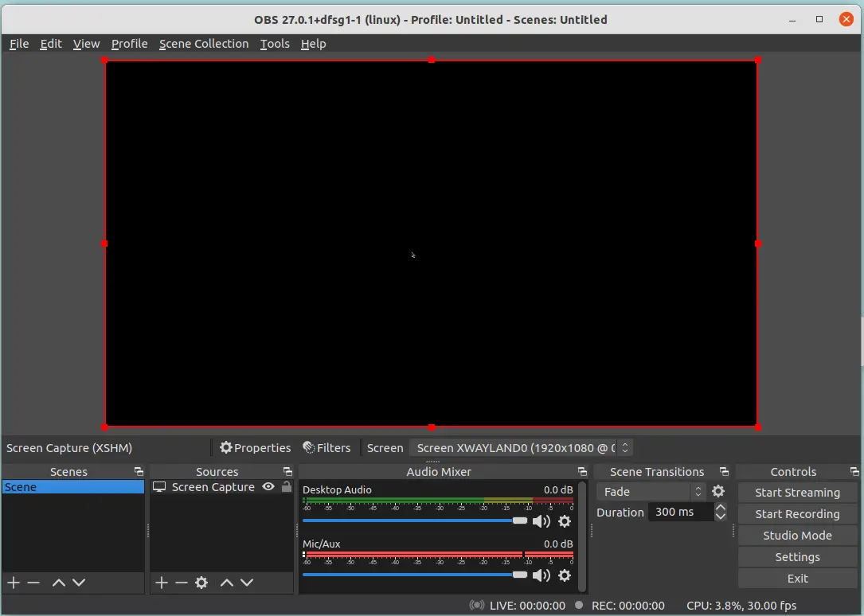Click Start Recording button
The height and width of the screenshot is (616, 864).
point(797,514)
